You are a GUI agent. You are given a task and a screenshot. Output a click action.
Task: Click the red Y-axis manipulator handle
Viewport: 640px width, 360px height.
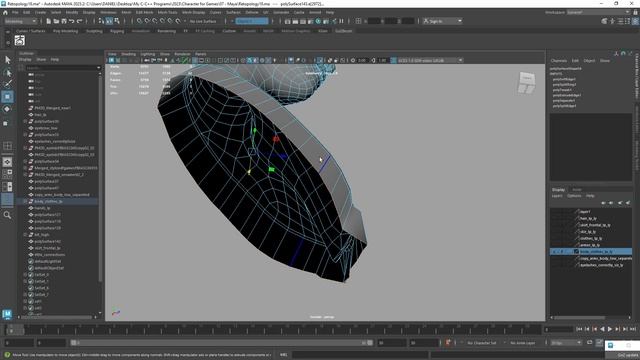pyautogui.click(x=276, y=139)
